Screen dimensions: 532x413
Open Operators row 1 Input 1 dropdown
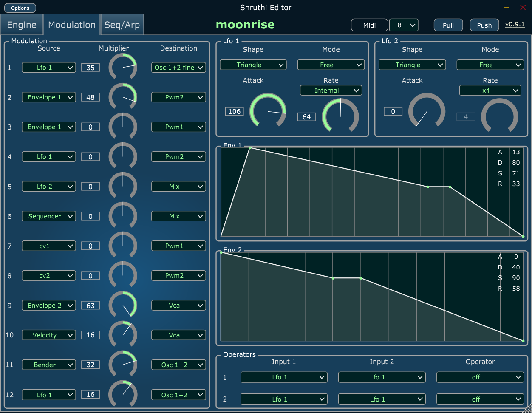284,377
